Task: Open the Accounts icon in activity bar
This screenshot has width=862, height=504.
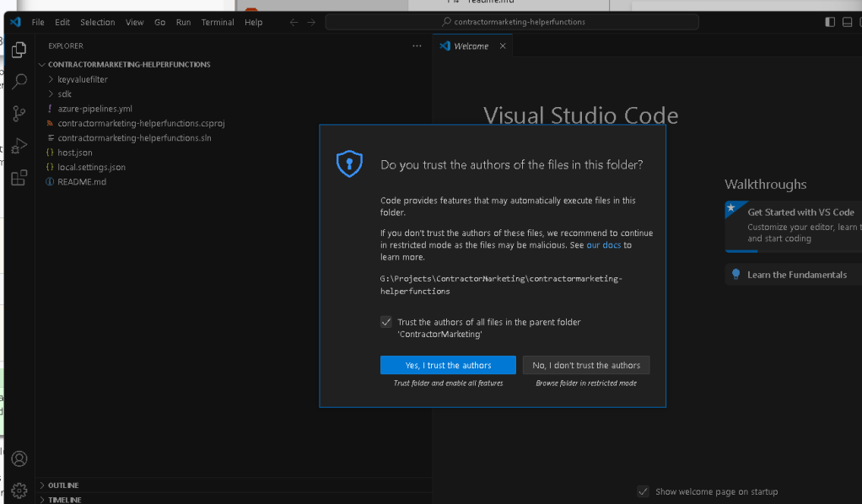Action: 19,459
